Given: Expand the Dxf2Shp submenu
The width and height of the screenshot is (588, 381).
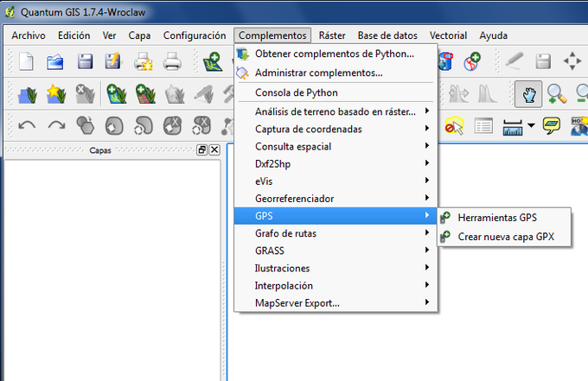Looking at the screenshot, I should (x=336, y=163).
